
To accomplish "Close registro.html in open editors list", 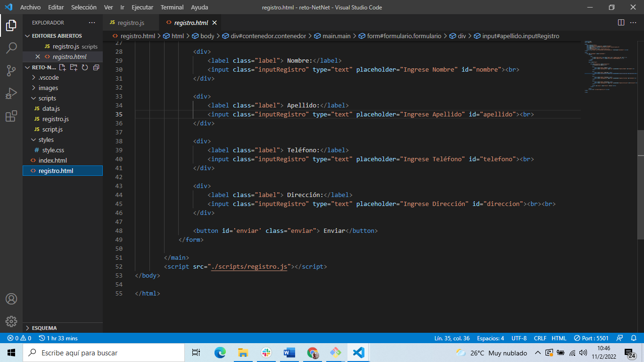I will coord(38,57).
